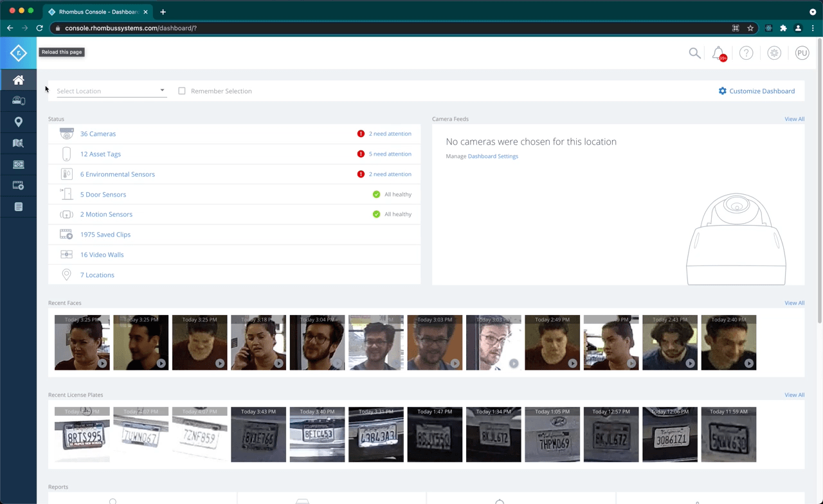823x504 pixels.
Task: Enable the Remember Selection checkbox
Action: (x=182, y=91)
